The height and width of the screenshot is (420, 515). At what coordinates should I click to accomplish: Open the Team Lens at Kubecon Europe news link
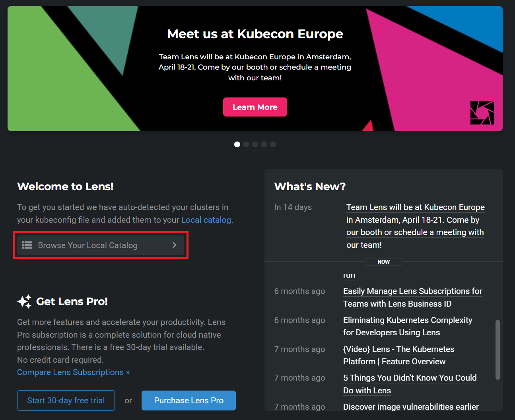click(415, 226)
